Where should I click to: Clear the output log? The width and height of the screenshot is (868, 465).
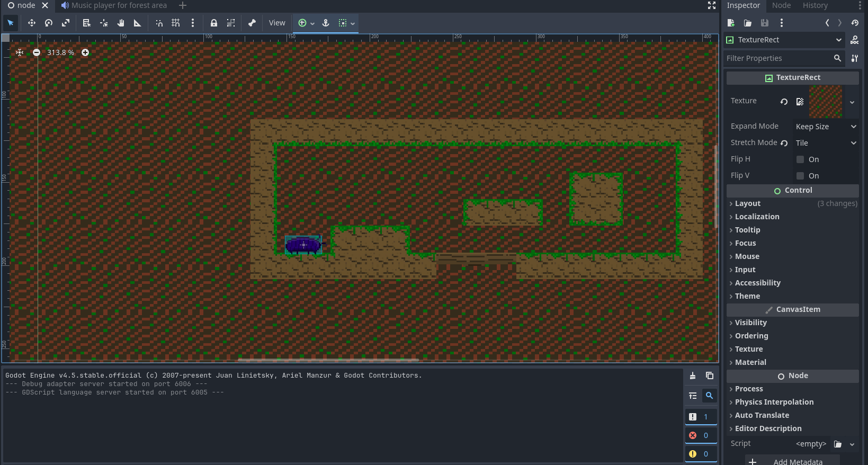point(693,376)
